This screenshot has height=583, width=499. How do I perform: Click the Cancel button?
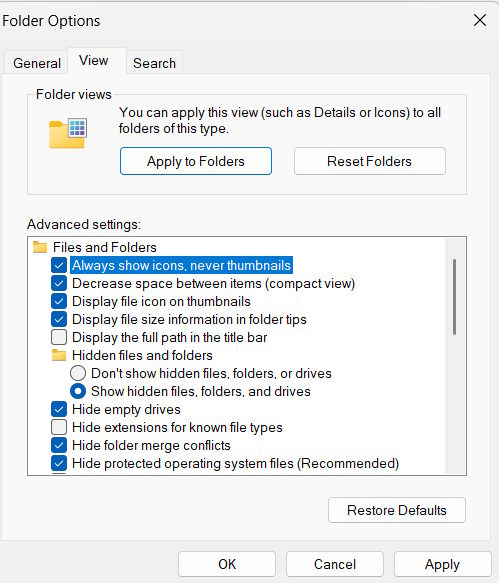pos(335,564)
